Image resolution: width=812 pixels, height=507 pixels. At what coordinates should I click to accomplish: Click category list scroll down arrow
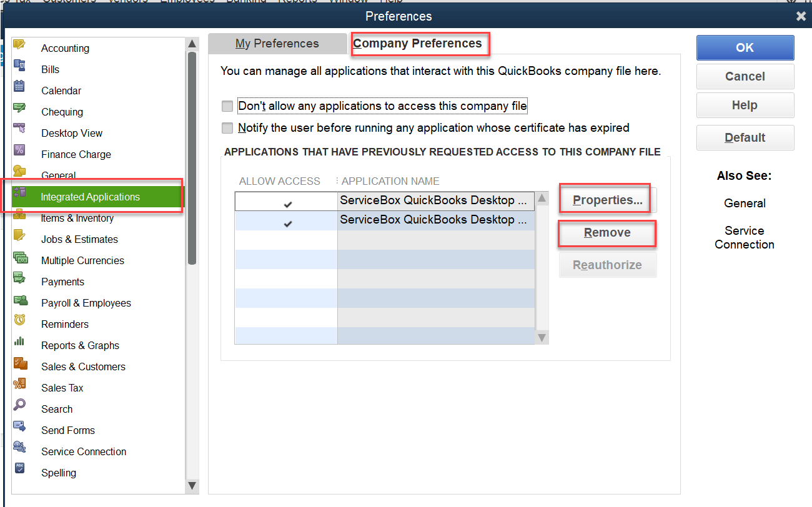pos(192,485)
